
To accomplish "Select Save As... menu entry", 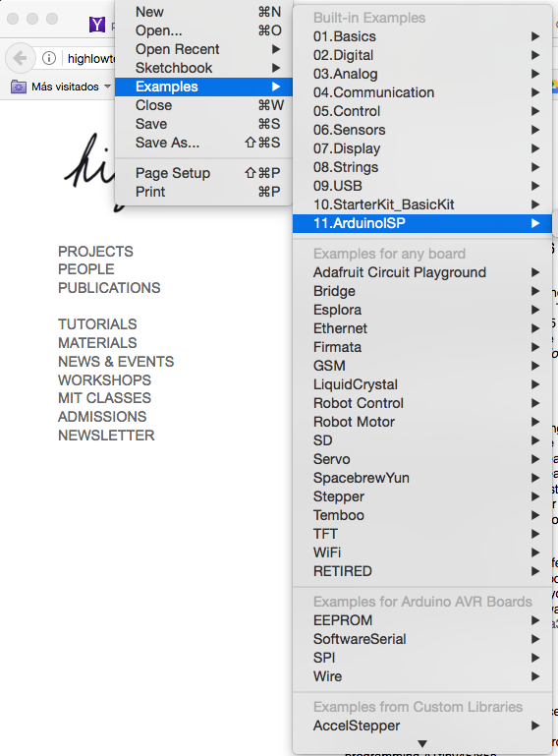I will coord(203,143).
